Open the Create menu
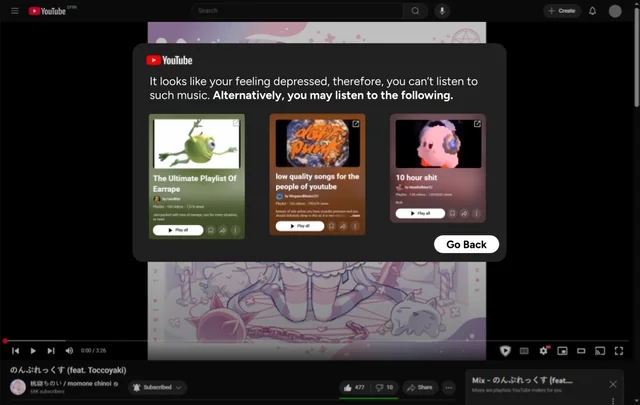The height and width of the screenshot is (405, 640). click(562, 11)
